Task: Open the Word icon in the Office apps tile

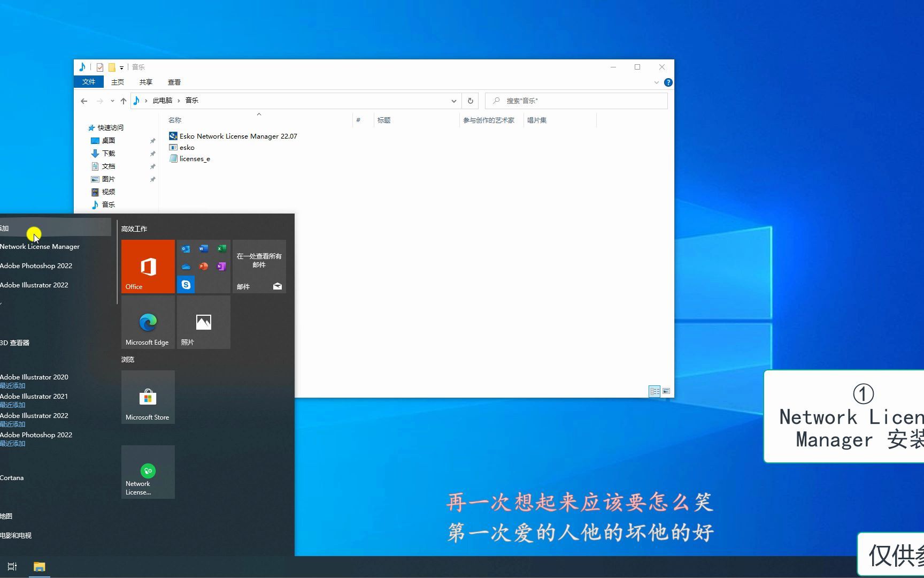Action: (204, 249)
